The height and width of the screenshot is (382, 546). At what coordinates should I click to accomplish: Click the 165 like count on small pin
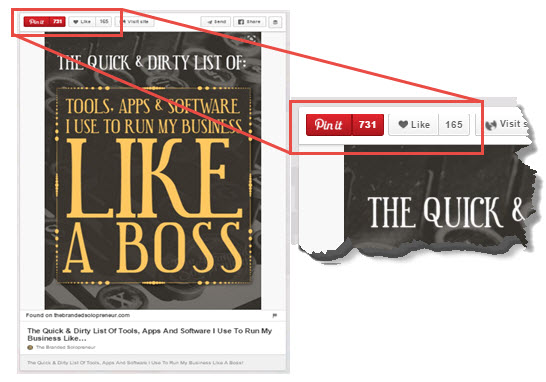[x=104, y=22]
